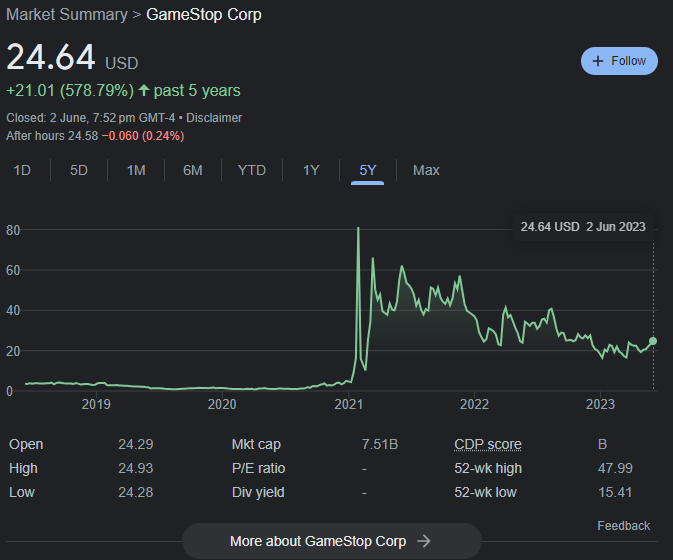The image size is (673, 560).
Task: Click the +21.01 (578.79%) change text
Action: [x=70, y=91]
